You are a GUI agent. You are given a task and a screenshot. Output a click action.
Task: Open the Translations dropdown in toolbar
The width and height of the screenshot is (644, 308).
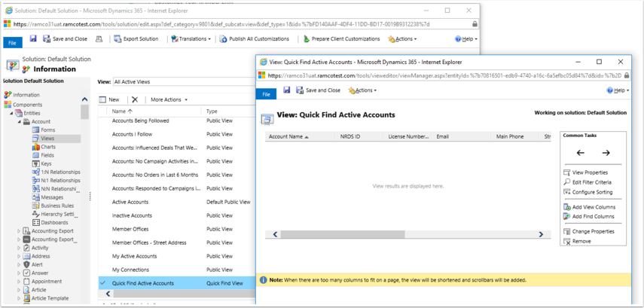click(191, 38)
